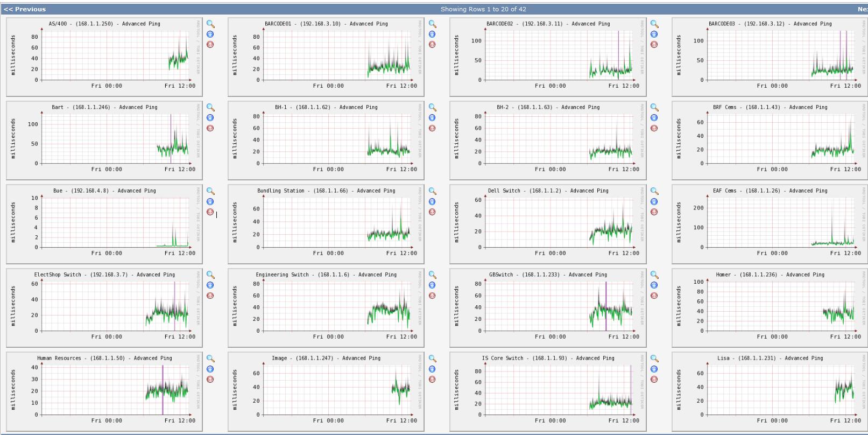Zoom the Bundling Station graph with magnifier icon
Viewport: 868px width, 435px height.
coord(432,192)
